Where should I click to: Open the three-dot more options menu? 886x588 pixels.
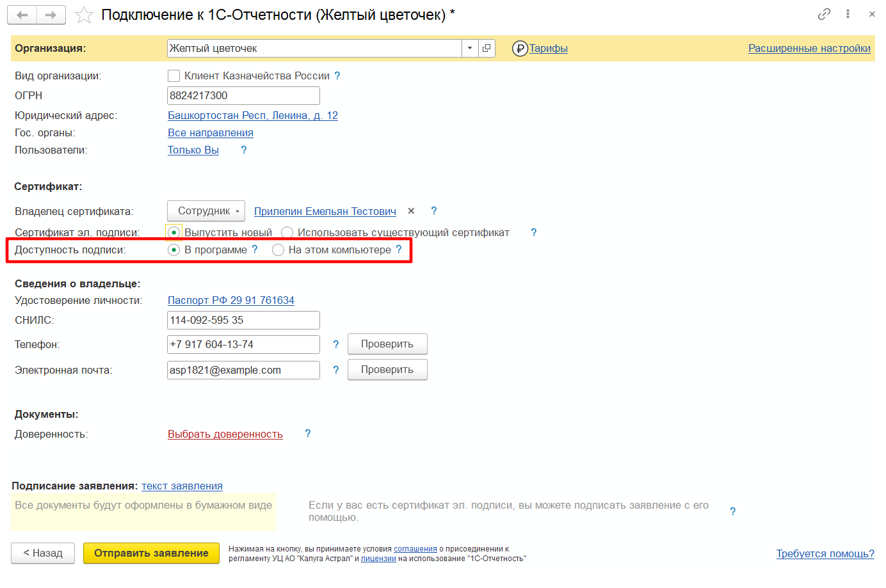tap(848, 14)
